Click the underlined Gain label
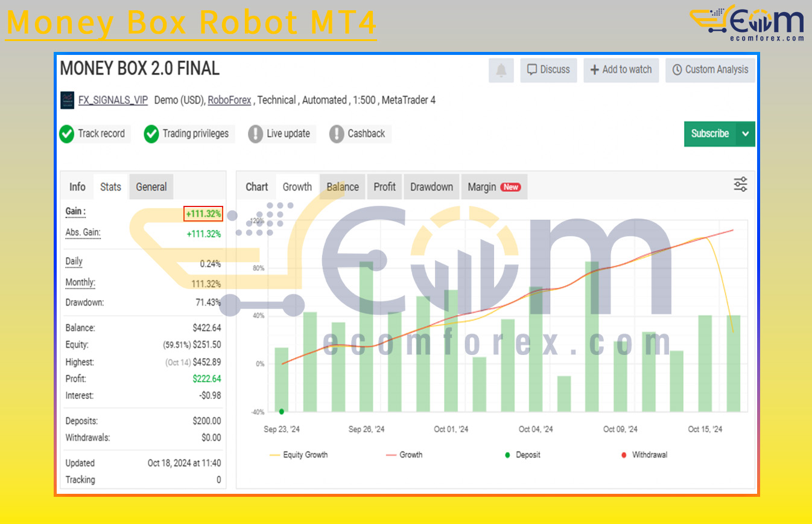The image size is (812, 524). [75, 212]
